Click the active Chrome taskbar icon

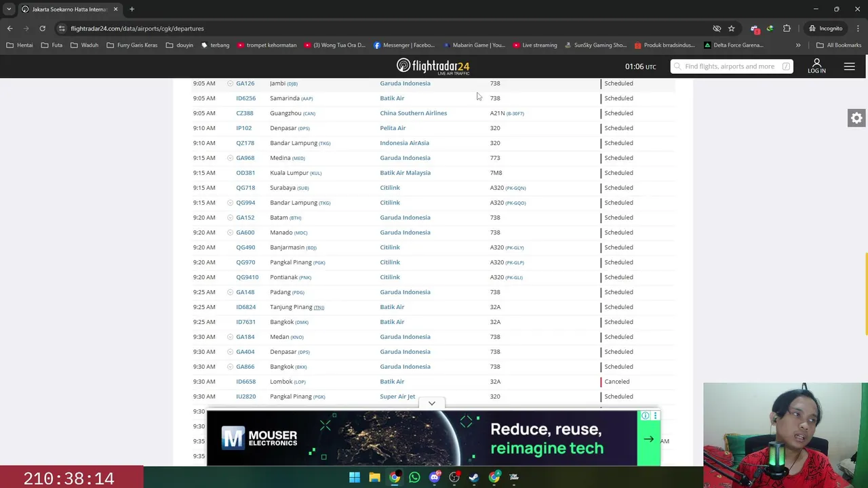coord(395,477)
